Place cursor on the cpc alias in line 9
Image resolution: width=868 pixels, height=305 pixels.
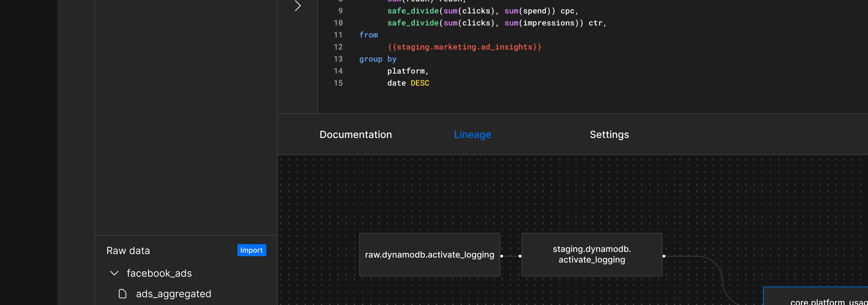click(x=567, y=11)
